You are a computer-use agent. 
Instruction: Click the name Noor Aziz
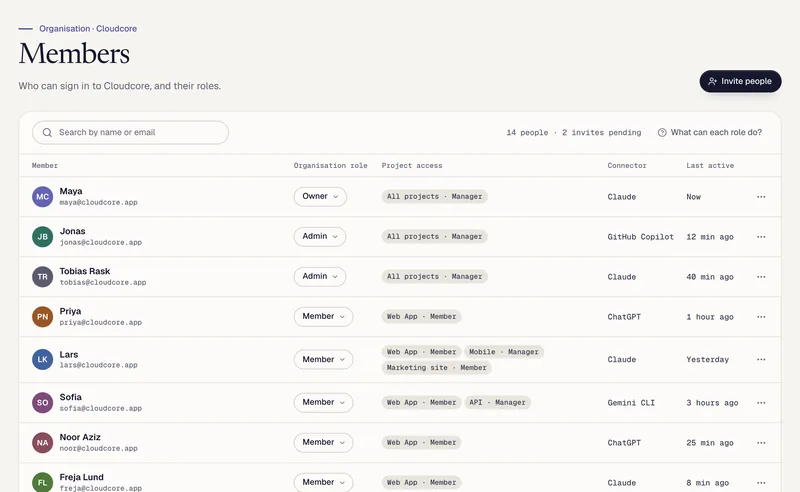(x=80, y=437)
